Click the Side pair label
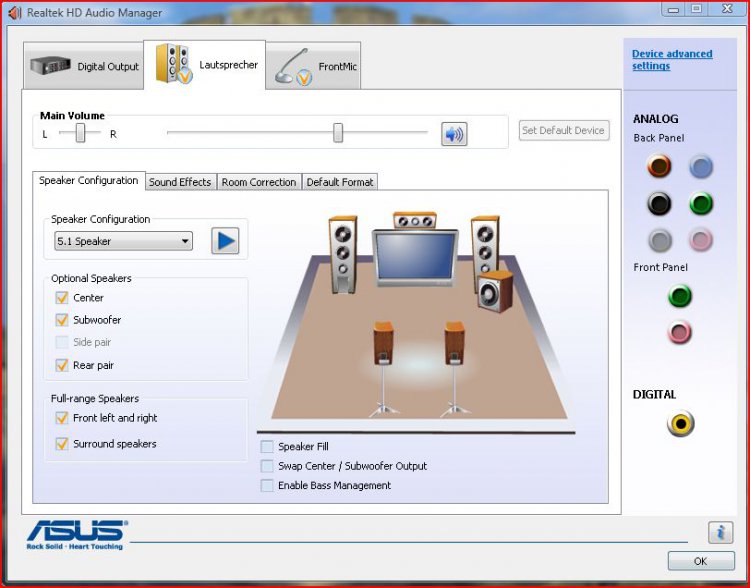 pos(92,342)
